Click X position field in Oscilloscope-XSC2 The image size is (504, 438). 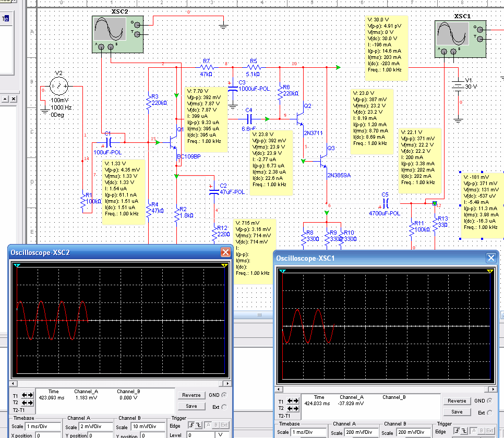[48, 435]
